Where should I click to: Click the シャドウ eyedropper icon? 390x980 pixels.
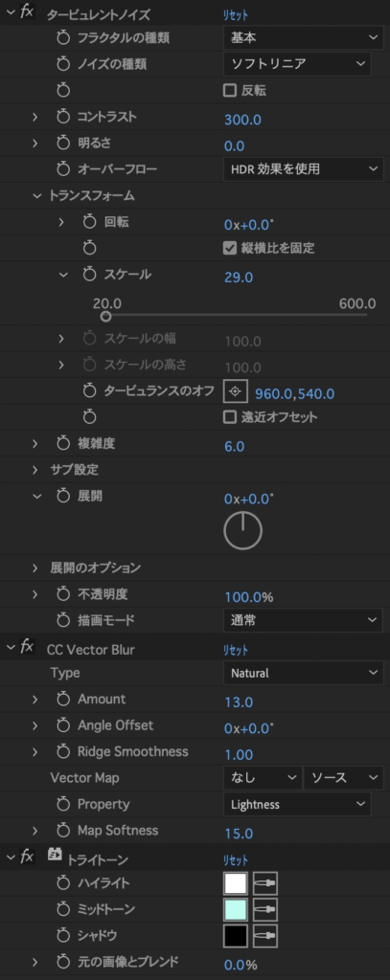[x=265, y=936]
